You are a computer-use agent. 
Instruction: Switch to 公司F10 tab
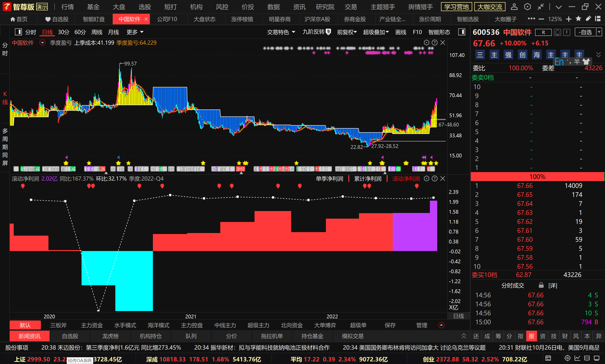[x=167, y=19]
